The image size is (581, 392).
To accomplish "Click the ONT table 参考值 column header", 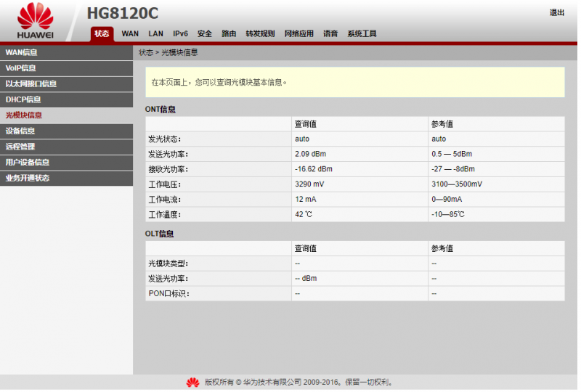I will pyautogui.click(x=442, y=124).
